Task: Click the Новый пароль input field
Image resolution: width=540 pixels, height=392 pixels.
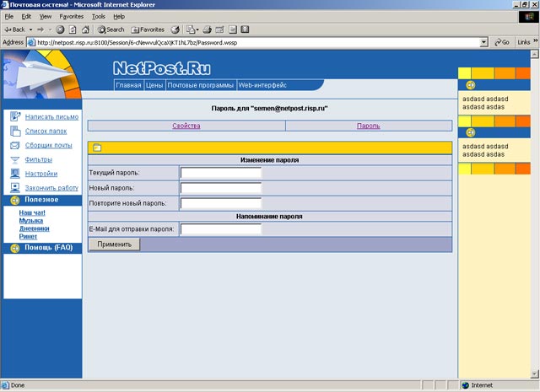Action: tap(221, 188)
